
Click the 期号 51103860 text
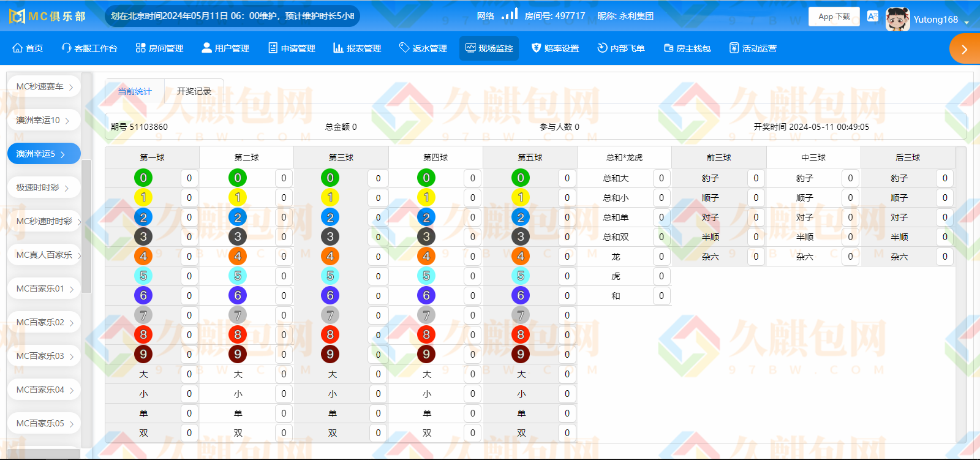point(139,127)
